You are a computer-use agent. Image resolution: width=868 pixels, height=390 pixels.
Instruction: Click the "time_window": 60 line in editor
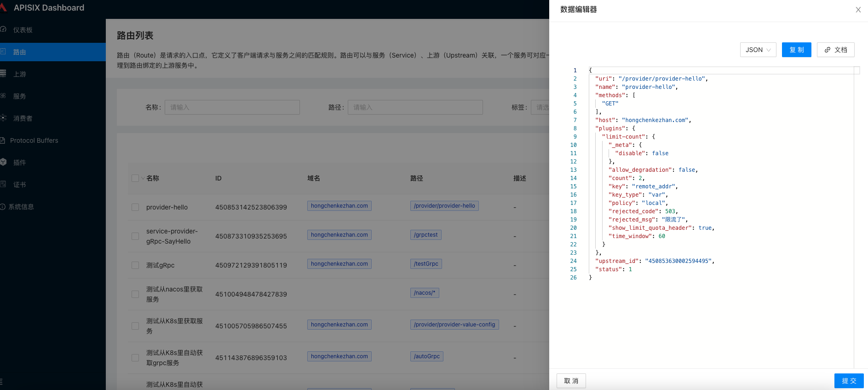637,236
